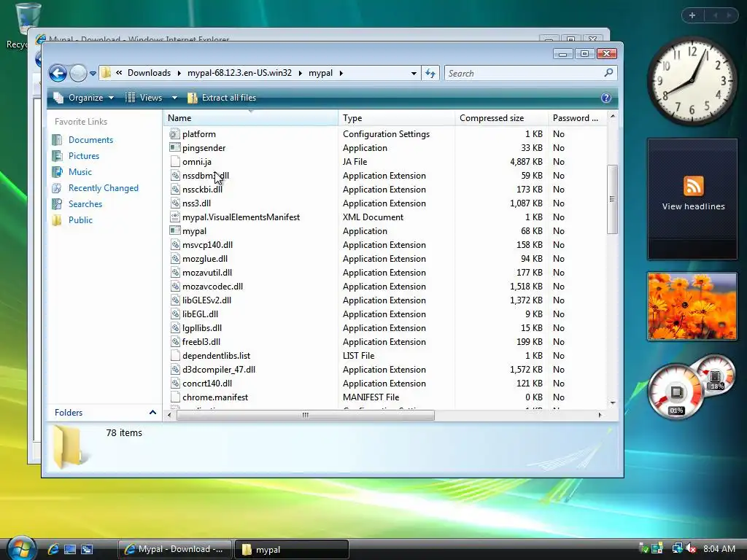747x560 pixels.
Task: Click the CPU meter gadget
Action: click(676, 392)
